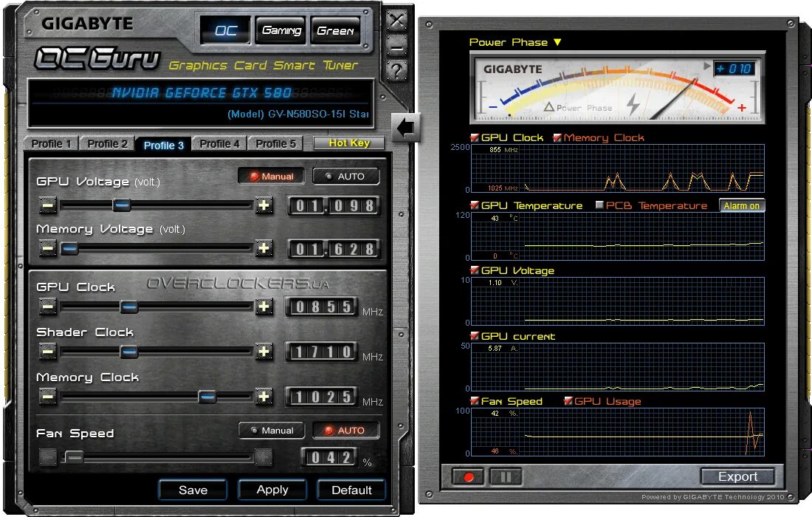This screenshot has height=517, width=812.
Task: Switch to Profile 1 tab
Action: pyautogui.click(x=51, y=143)
